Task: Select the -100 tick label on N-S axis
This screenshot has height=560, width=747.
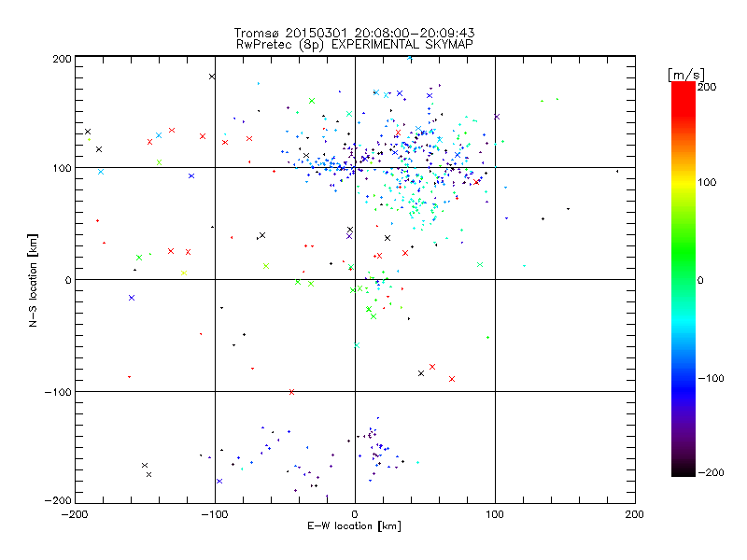Action: point(58,392)
